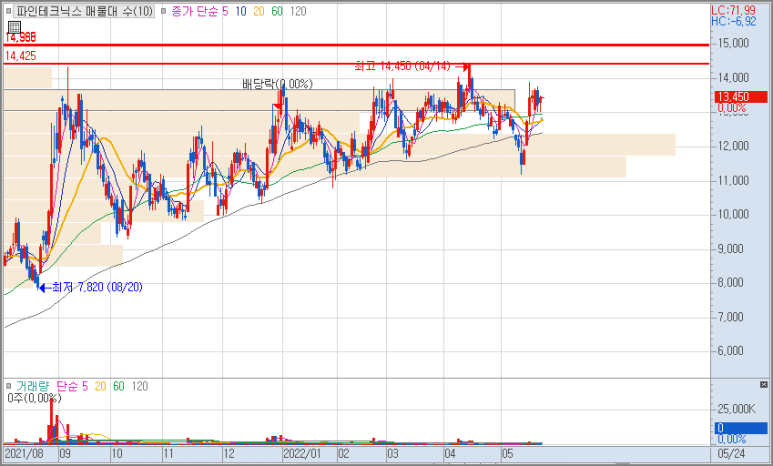773x466 pixels.
Task: Select the 120-day price moving average legend
Action: [x=298, y=11]
